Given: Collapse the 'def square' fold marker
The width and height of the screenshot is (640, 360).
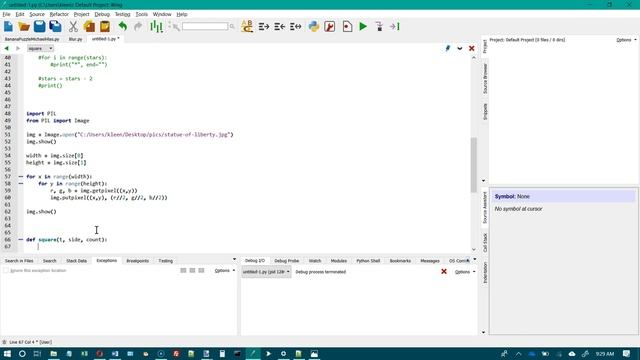Looking at the screenshot, I should (21, 240).
